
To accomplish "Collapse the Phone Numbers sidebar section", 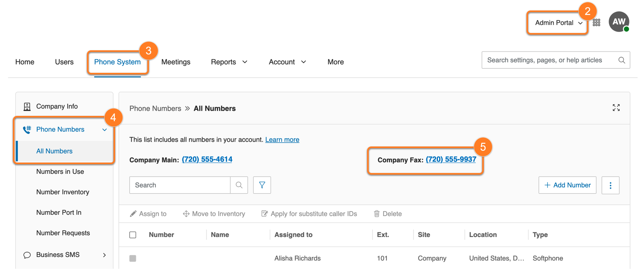I will (104, 130).
